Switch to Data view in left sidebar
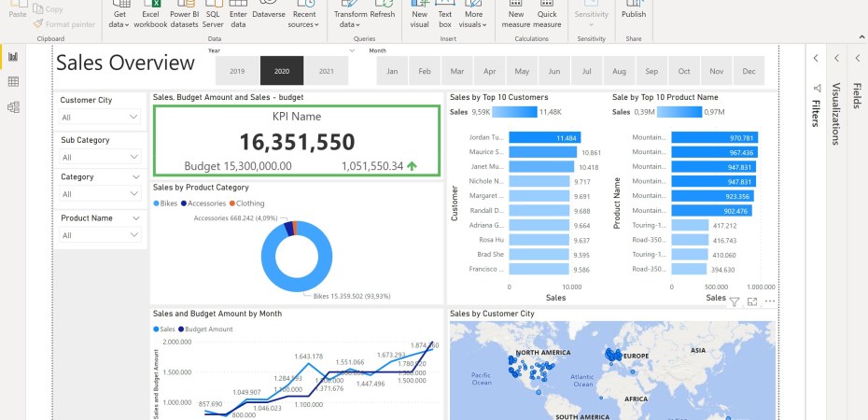 (13, 82)
